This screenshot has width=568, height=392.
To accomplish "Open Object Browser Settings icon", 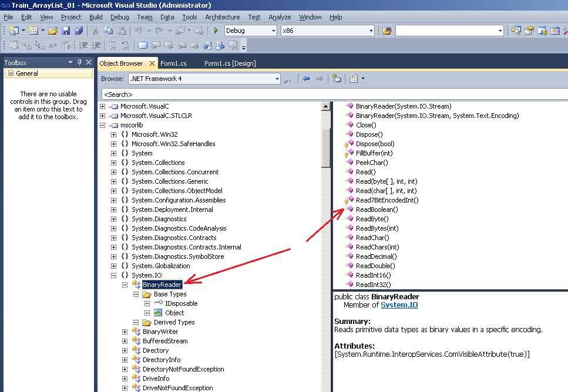I will point(354,79).
